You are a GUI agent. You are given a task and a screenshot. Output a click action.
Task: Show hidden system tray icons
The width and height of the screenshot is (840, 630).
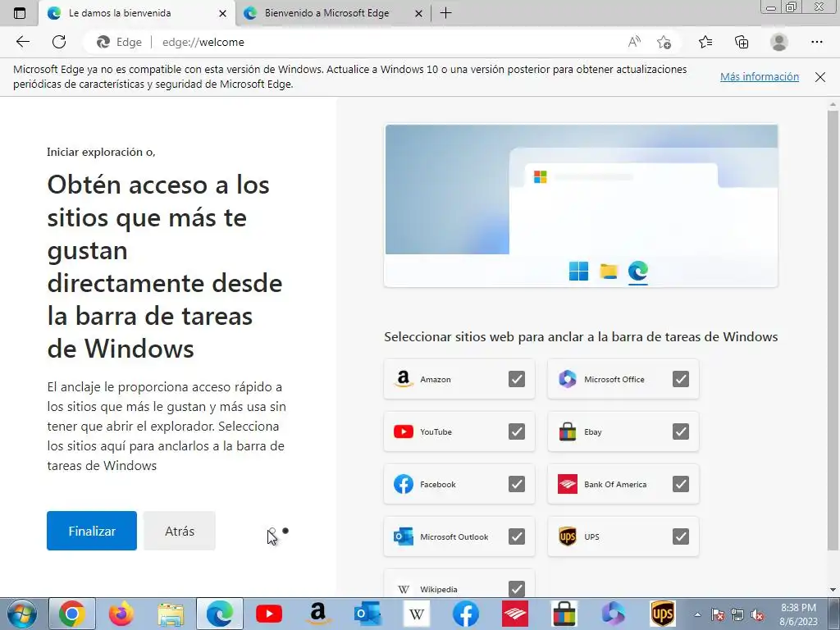click(697, 614)
